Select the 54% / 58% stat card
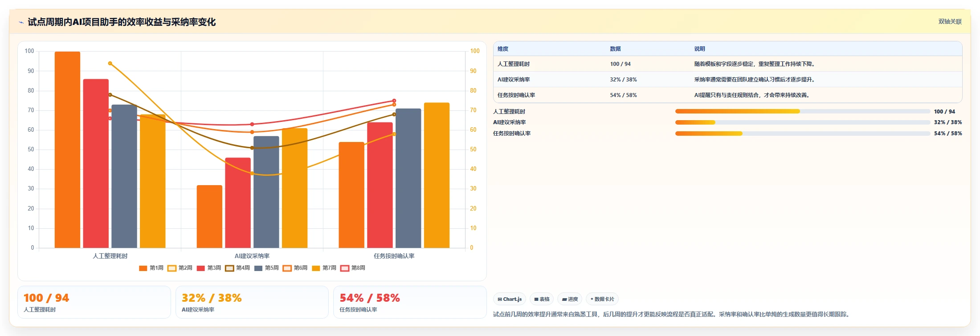The height and width of the screenshot is (336, 980). pos(410,302)
